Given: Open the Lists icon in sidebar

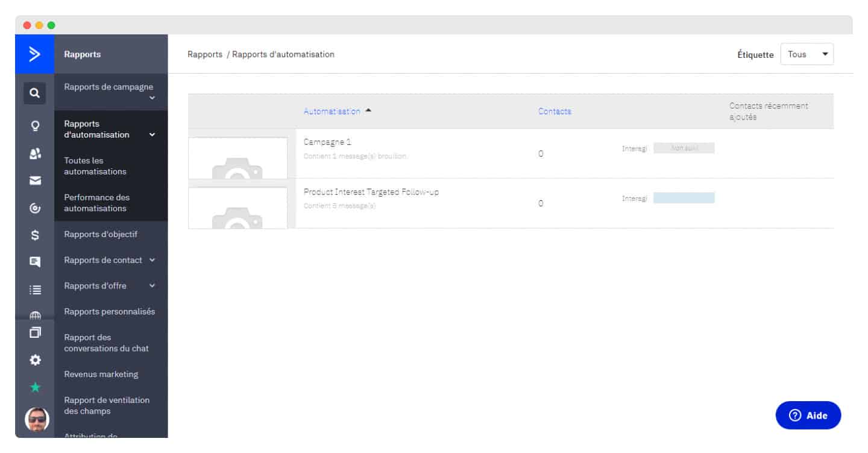Looking at the screenshot, I should tap(35, 290).
